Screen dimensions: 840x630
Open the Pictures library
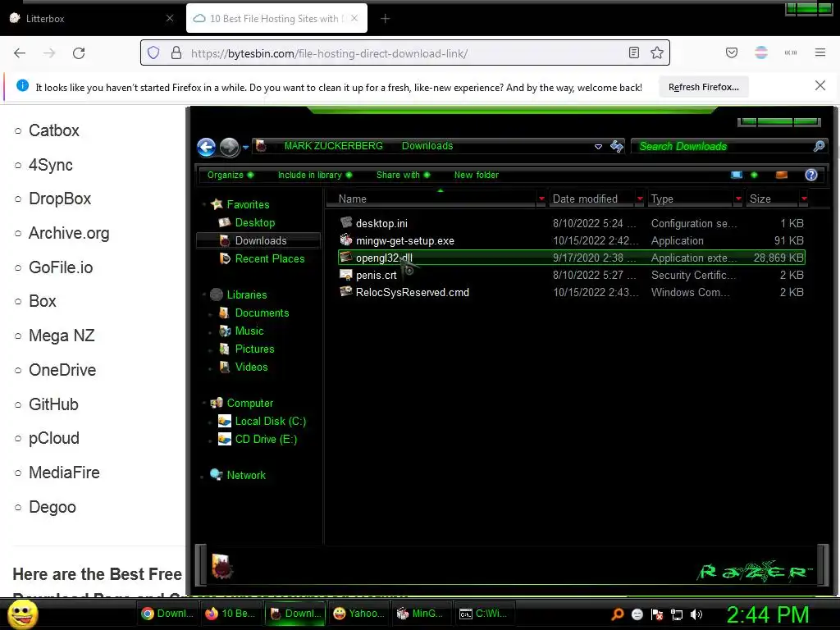click(254, 349)
